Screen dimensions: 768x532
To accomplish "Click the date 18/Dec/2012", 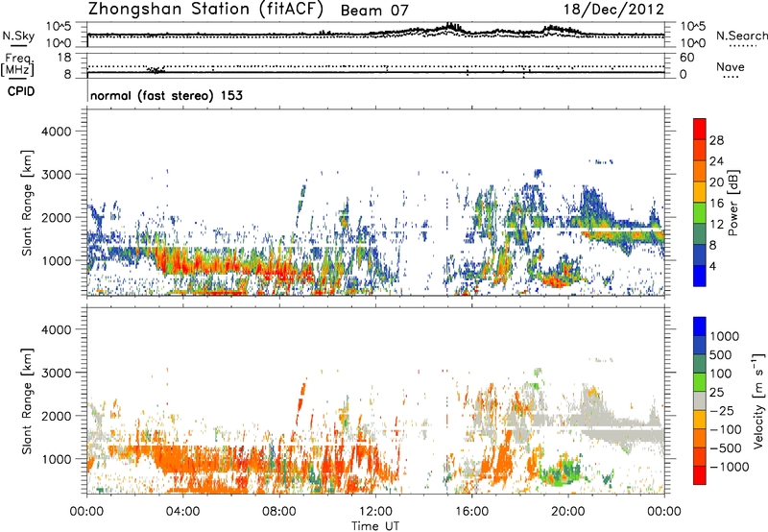I will (614, 9).
